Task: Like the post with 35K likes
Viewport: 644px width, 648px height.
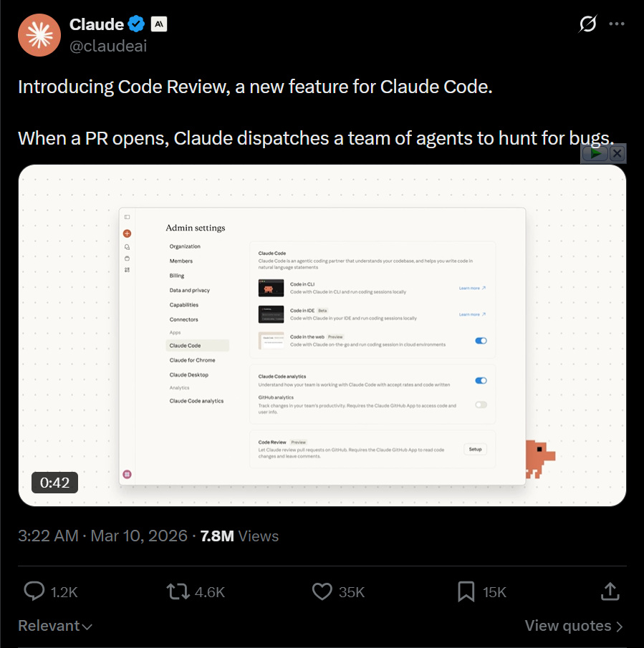Action: (322, 591)
